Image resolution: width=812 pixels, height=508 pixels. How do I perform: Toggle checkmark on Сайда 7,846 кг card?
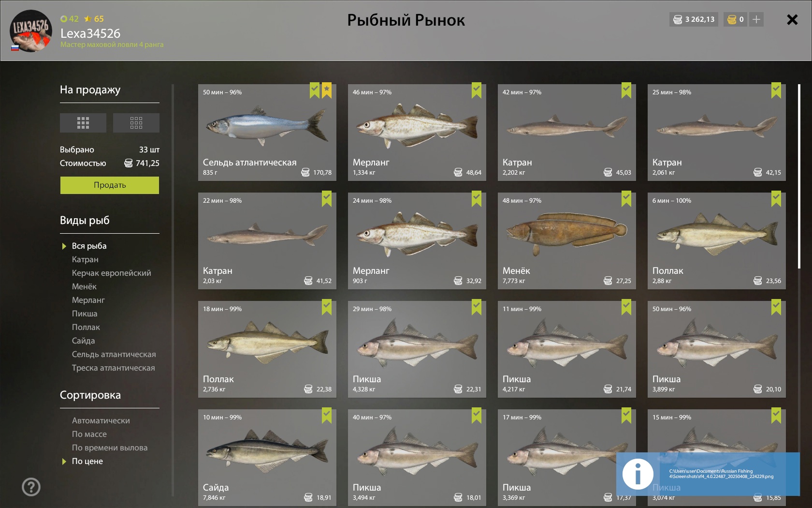pyautogui.click(x=327, y=416)
